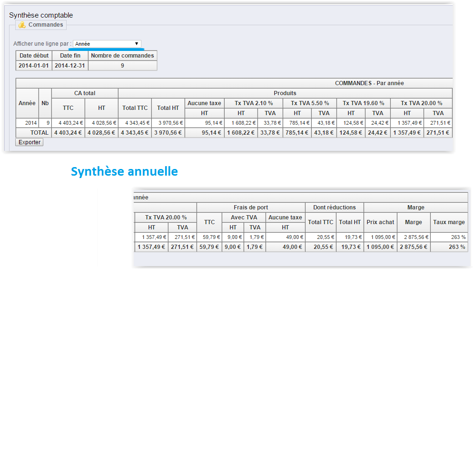The height and width of the screenshot is (476, 476).
Task: Select the Tx TVA 5.50 % header
Action: tap(310, 103)
